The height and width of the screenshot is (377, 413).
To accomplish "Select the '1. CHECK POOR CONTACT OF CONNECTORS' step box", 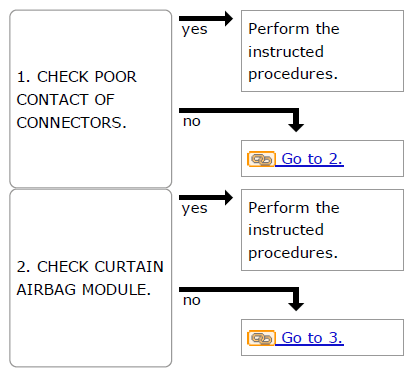I will click(x=91, y=99).
